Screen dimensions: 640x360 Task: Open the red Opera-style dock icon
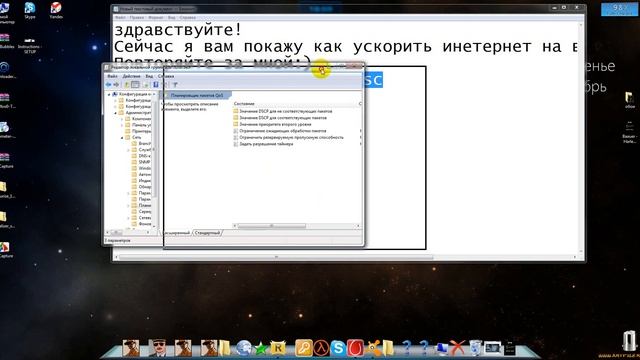click(x=355, y=348)
